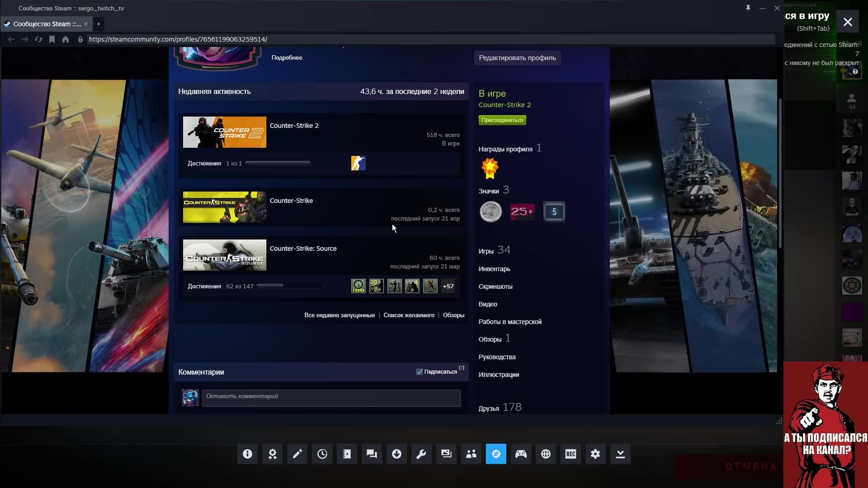This screenshot has width=868, height=488.
Task: Click the CS2 achievement icon
Action: click(x=359, y=163)
